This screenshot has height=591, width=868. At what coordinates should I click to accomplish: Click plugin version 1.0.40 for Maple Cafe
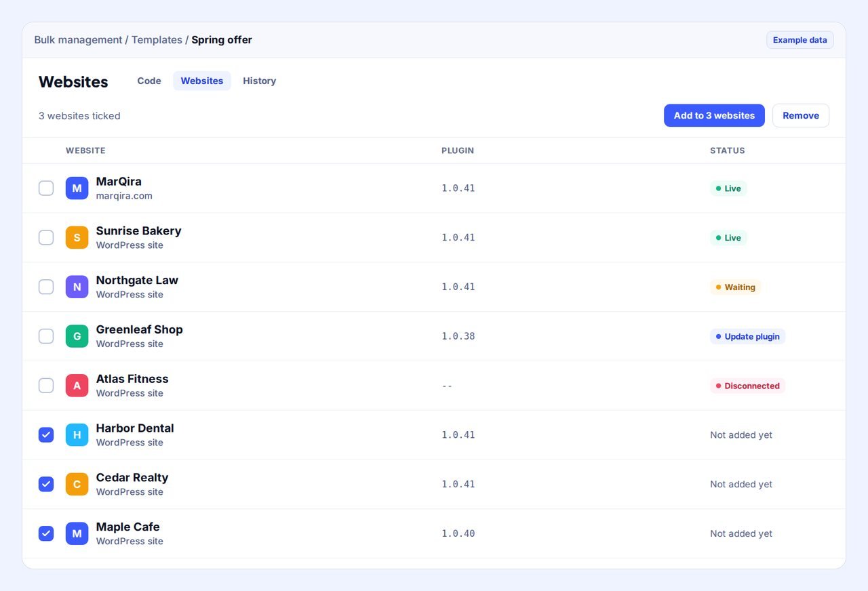[458, 534]
